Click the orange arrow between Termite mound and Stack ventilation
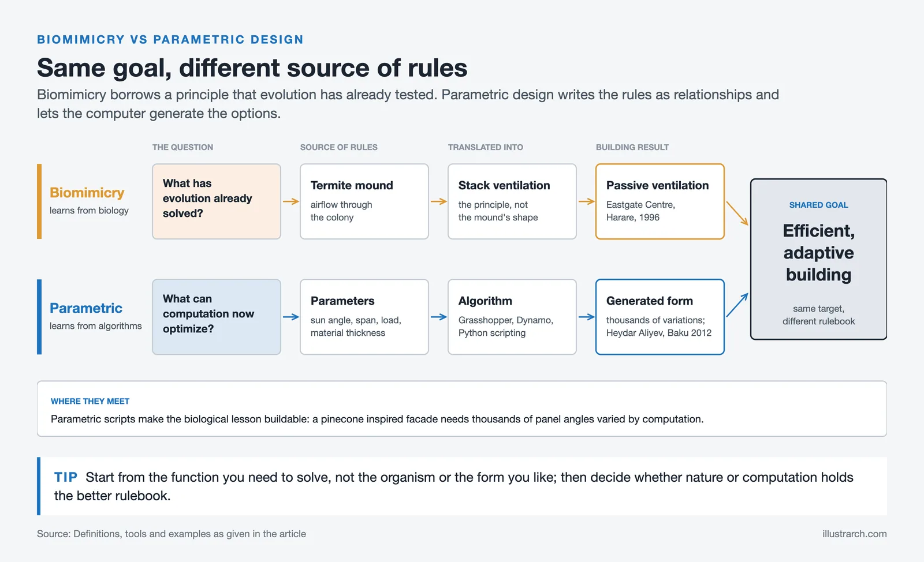 (x=439, y=201)
